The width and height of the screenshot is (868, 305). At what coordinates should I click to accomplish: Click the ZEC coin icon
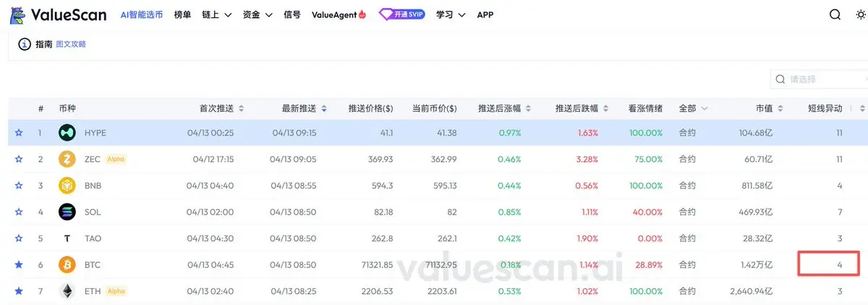pos(67,159)
